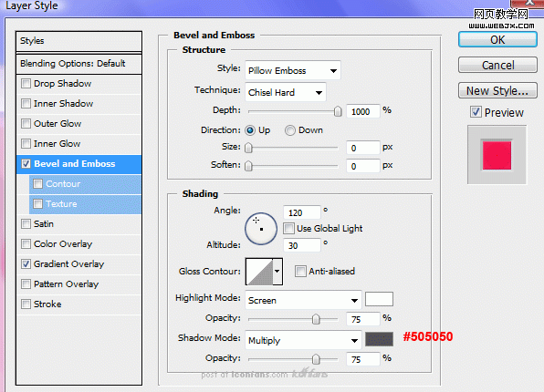Enable the Pattern Overlay checkbox
Image resolution: width=544 pixels, height=392 pixels.
[26, 284]
